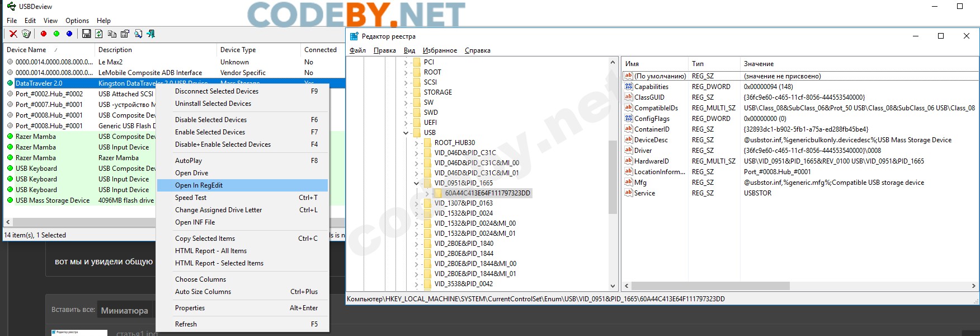Viewport: 980px width, 336px height.
Task: Select the LeMobile Composite ADB Interface row
Action: coord(175,73)
